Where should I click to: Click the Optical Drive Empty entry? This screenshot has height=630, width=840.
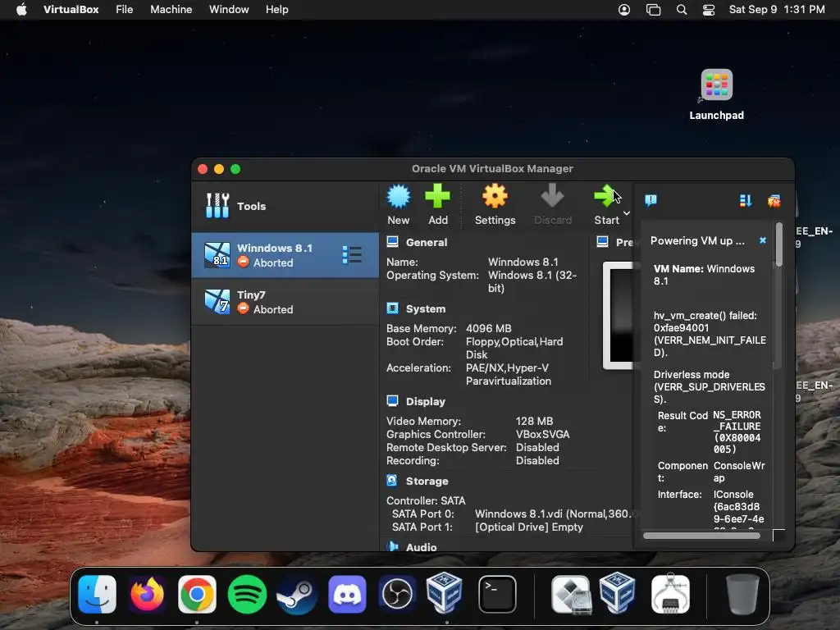[529, 527]
